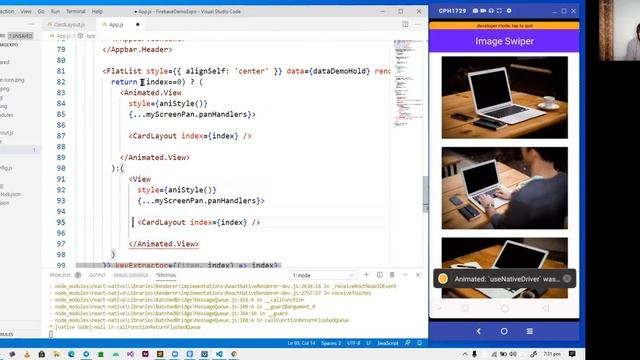Kill the terminal with trash icon
Screen dimensions: 640x360
click(392, 275)
